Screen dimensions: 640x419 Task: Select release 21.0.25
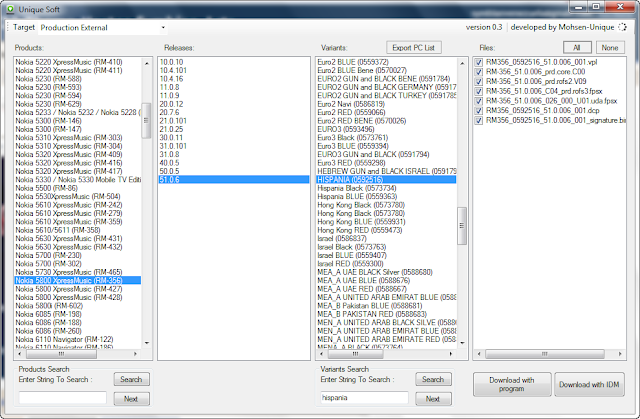(x=171, y=129)
